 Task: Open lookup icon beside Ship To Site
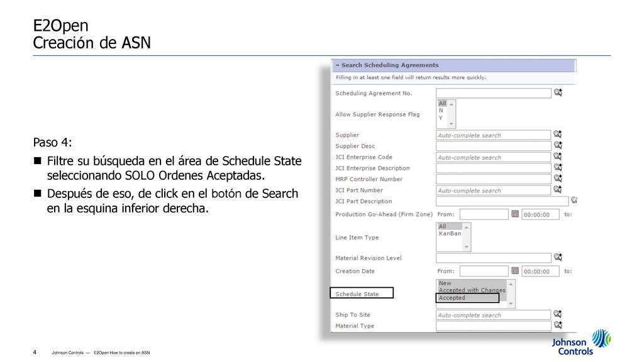click(557, 314)
